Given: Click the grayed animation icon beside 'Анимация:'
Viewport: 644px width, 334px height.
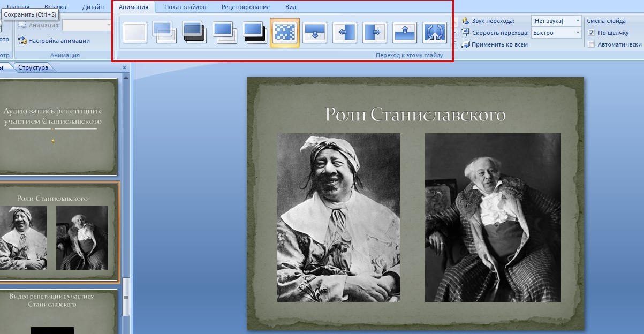Looking at the screenshot, I should pos(22,25).
